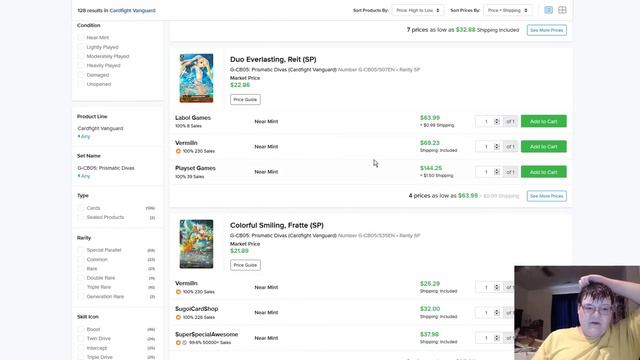
Task: Open SugoiCardShop seller page
Action: point(196,309)
